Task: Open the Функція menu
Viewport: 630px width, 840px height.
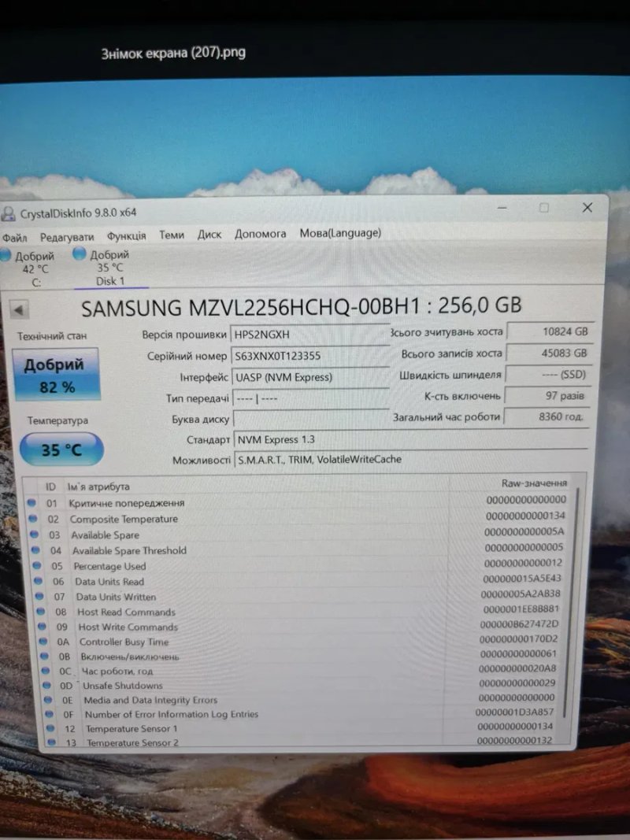Action: [x=127, y=235]
